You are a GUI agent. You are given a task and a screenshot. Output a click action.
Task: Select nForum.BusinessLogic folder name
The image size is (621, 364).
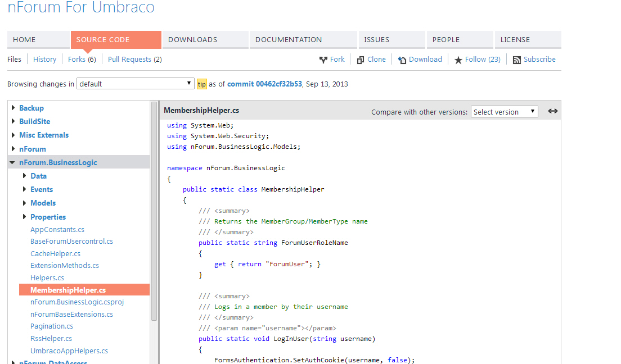pyautogui.click(x=58, y=162)
